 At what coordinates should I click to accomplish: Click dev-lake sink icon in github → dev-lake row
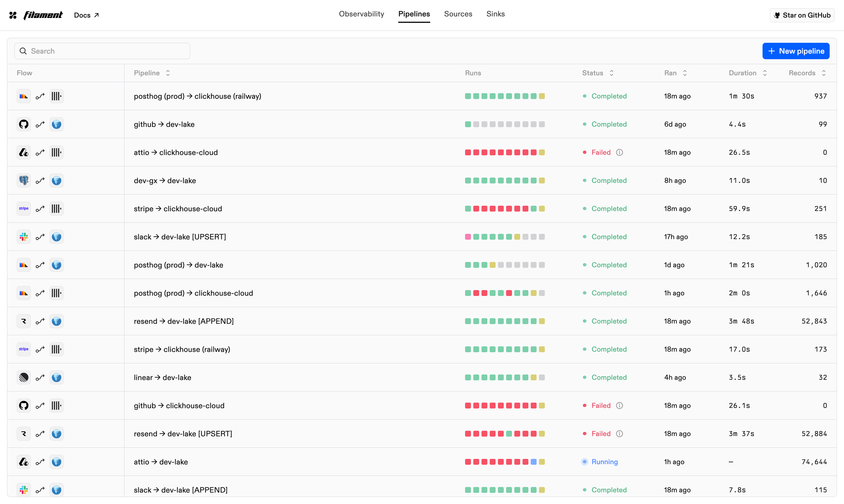[56, 124]
